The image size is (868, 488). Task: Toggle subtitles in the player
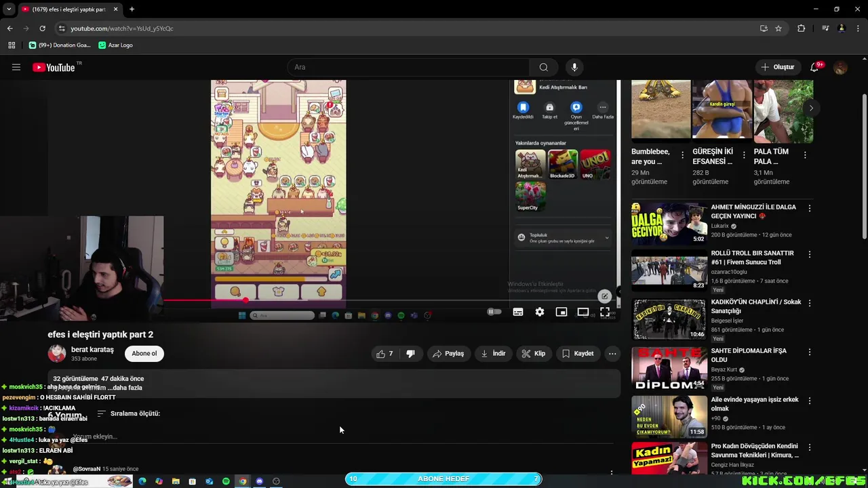click(518, 312)
